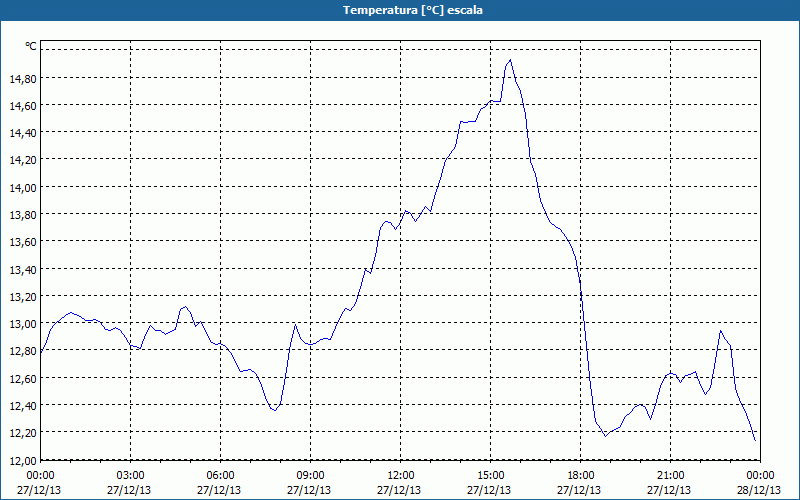Select the 14,20 y-axis label

point(22,160)
